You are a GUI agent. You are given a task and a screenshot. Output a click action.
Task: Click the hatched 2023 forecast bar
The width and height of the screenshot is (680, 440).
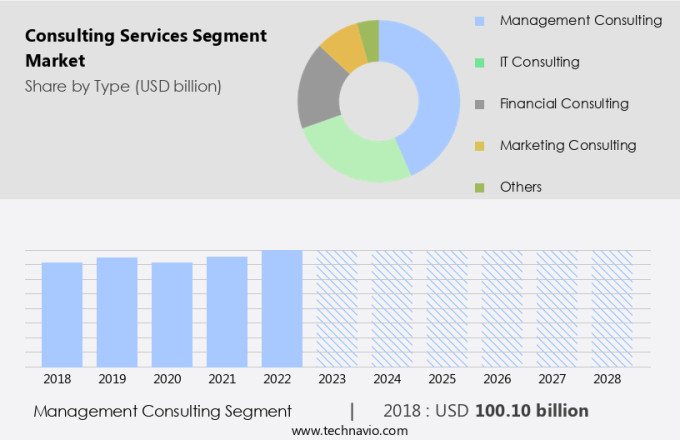coord(337,308)
